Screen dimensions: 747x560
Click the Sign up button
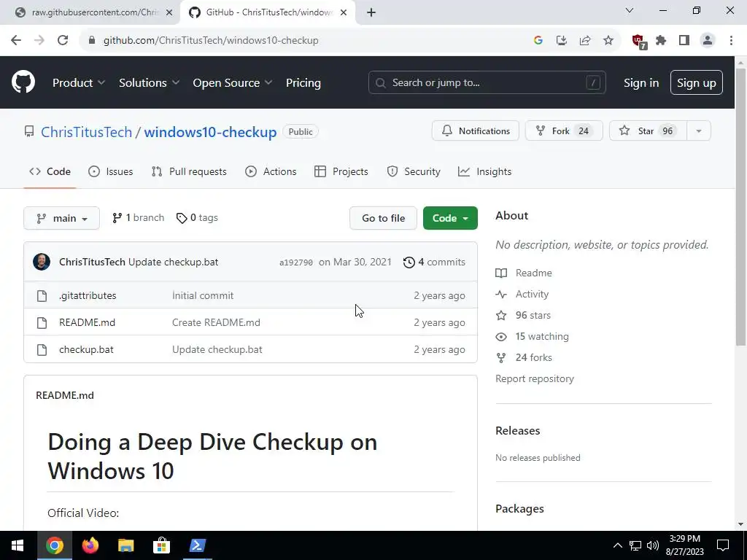pyautogui.click(x=697, y=82)
